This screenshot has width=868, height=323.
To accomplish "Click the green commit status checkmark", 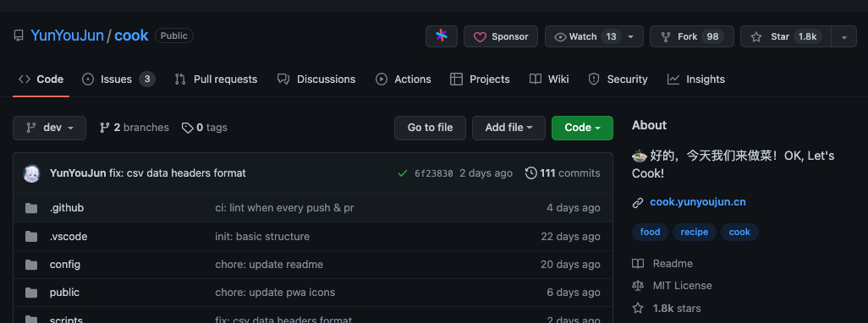I will point(403,173).
